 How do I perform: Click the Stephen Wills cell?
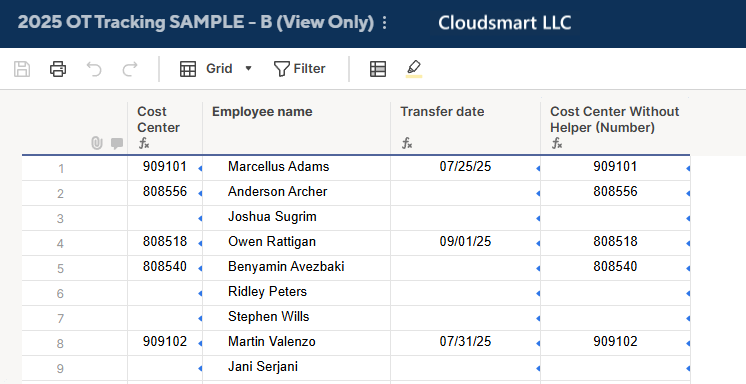click(296, 318)
